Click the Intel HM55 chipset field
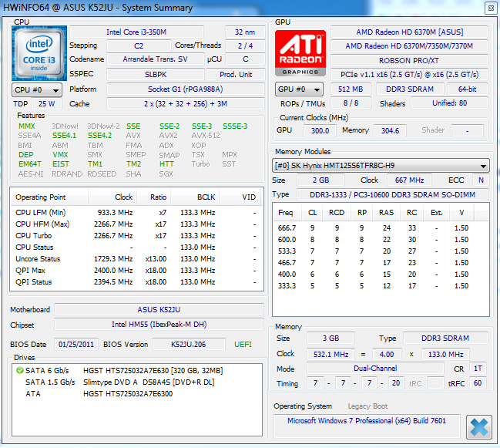Image resolution: width=500 pixels, height=448 pixels. pos(159,325)
